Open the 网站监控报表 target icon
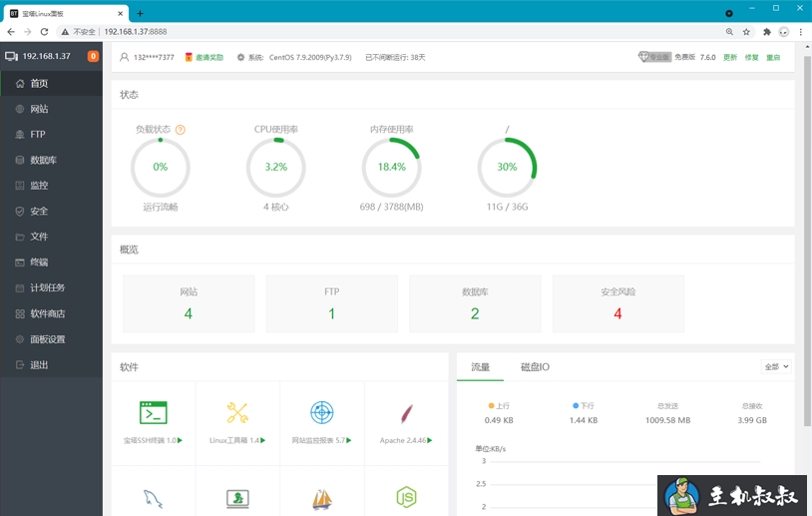The image size is (812, 516). (321, 413)
